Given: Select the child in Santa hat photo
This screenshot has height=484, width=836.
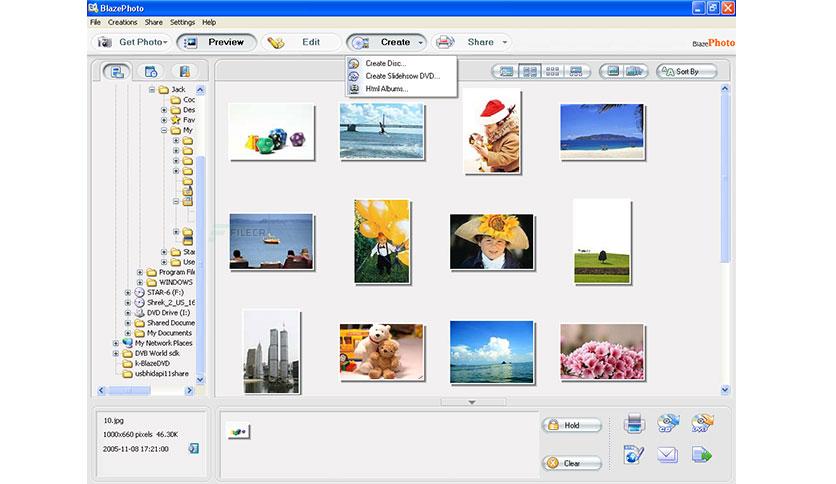Looking at the screenshot, I should tap(491, 131).
